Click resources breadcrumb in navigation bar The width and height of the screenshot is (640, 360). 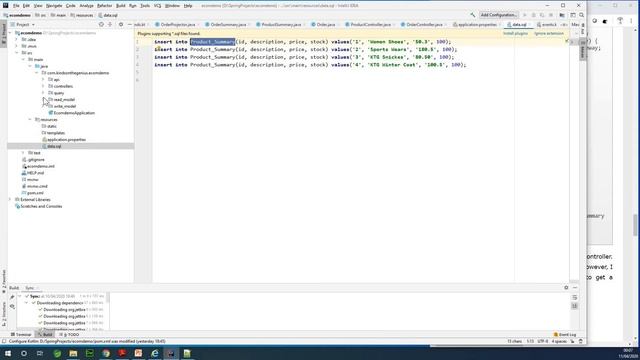click(x=82, y=15)
